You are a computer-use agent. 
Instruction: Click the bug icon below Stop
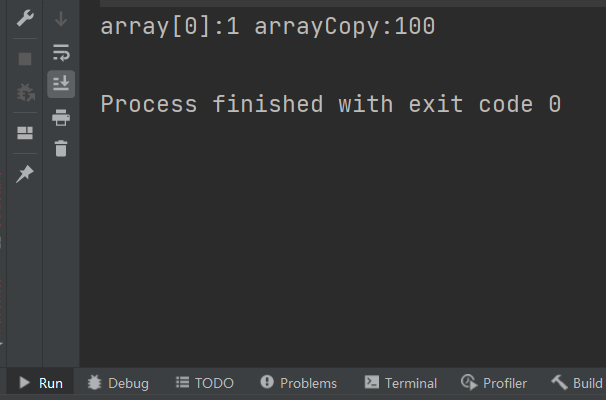coord(26,92)
